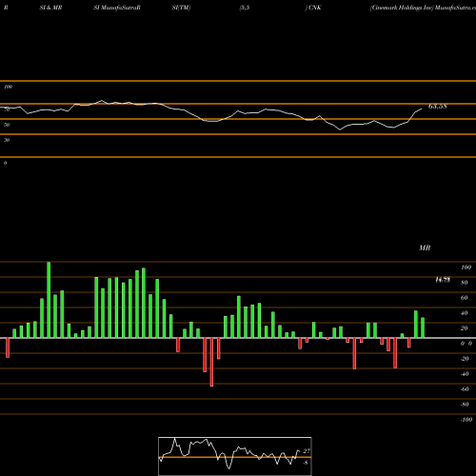Click the MR axis label -60
The width and height of the screenshot is (476, 476).
coord(465,389)
